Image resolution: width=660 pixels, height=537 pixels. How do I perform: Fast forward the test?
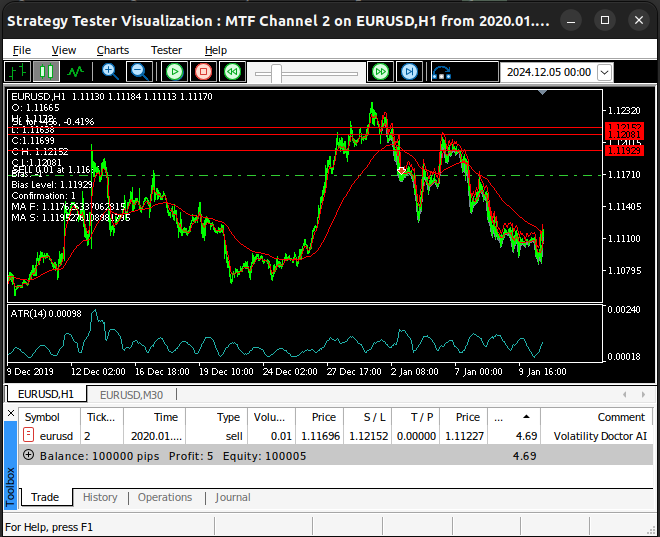(381, 72)
